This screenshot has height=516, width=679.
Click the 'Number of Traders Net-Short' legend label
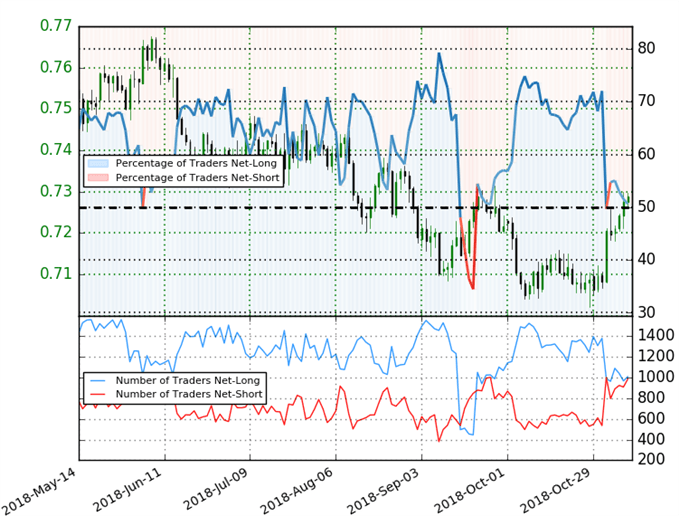189,394
